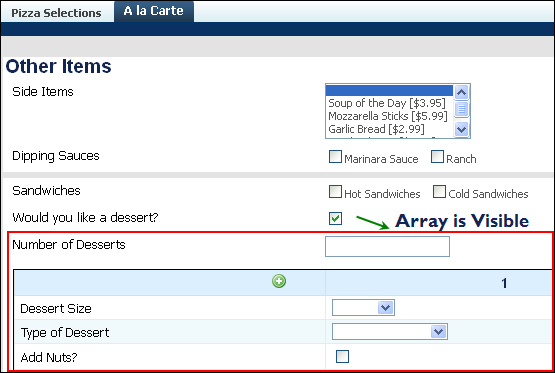555x373 pixels.
Task: Tick the Marinara Sauce checkbox
Action: 335,157
